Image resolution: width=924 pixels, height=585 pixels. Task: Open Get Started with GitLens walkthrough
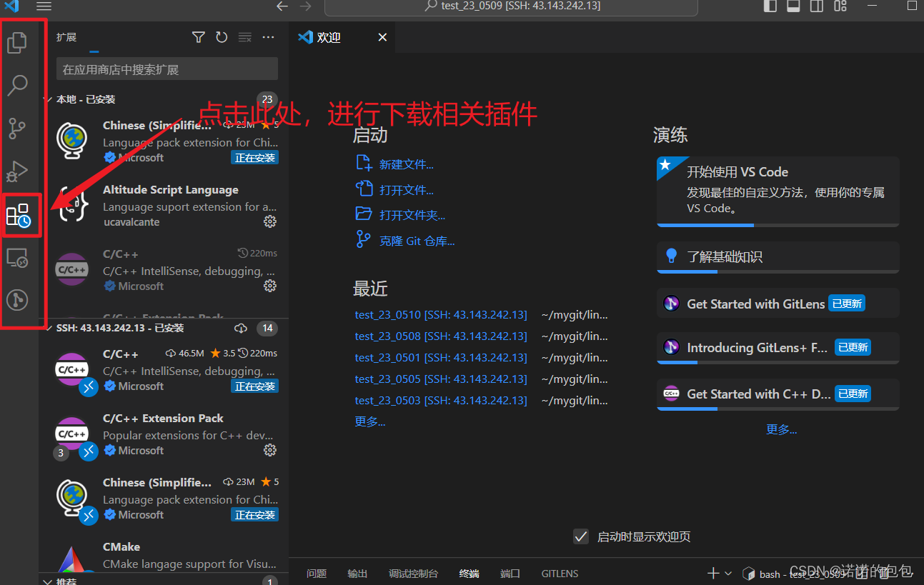point(778,304)
